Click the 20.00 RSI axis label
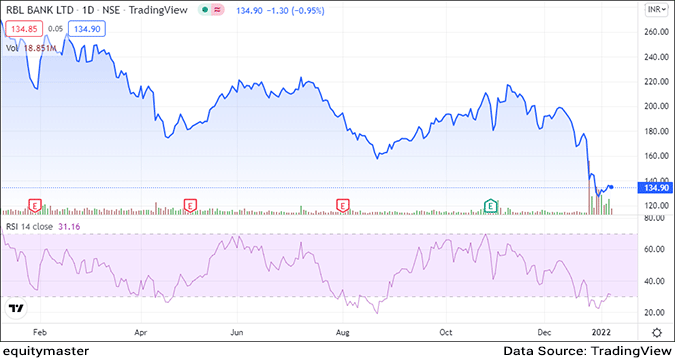Viewport: 675px width, 362px height. (654, 312)
